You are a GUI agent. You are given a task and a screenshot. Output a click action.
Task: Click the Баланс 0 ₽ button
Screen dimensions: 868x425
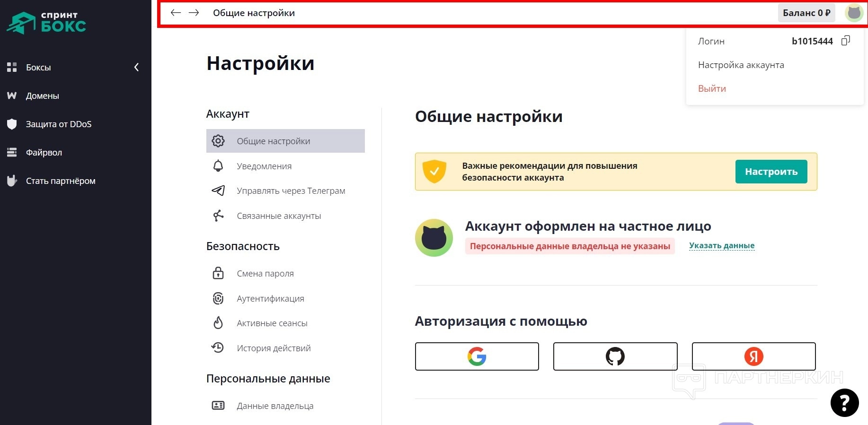[x=806, y=13]
